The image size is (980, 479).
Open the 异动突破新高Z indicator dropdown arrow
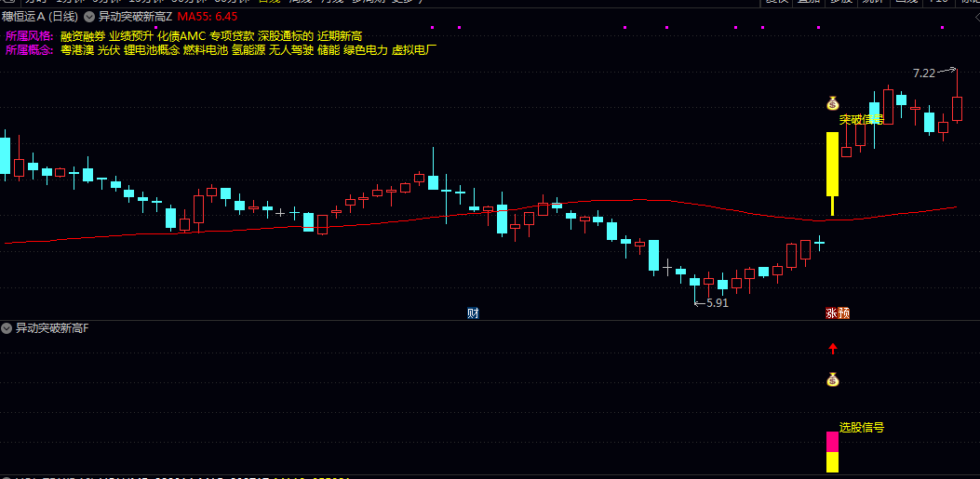click(89, 17)
